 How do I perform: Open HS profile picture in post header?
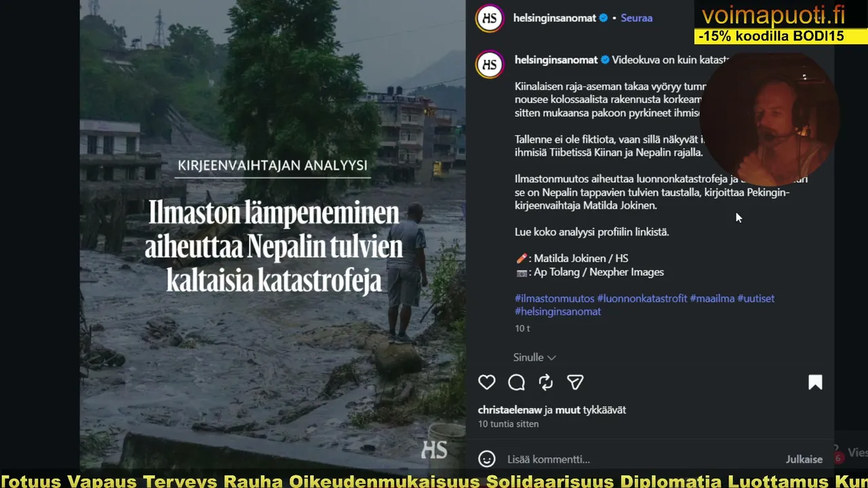click(490, 18)
